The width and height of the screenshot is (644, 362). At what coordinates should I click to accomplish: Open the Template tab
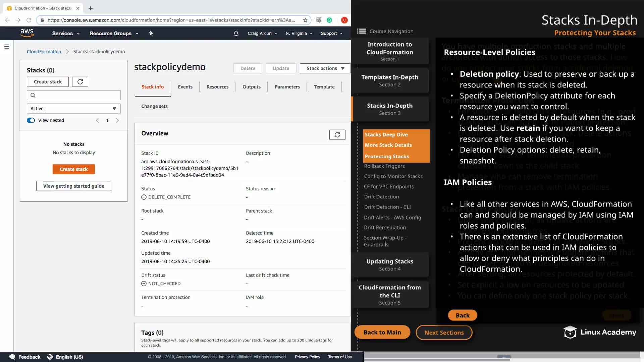(324, 87)
